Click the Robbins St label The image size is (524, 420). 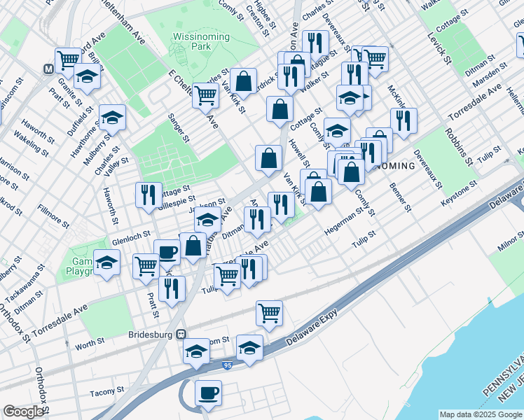tap(459, 147)
